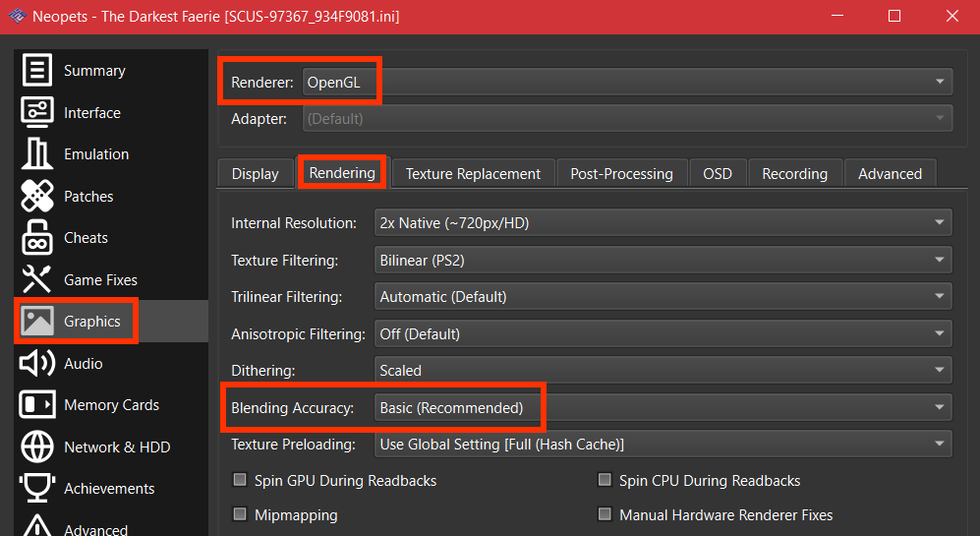Open the Achievements sidebar label
This screenshot has height=536, width=980.
click(109, 489)
